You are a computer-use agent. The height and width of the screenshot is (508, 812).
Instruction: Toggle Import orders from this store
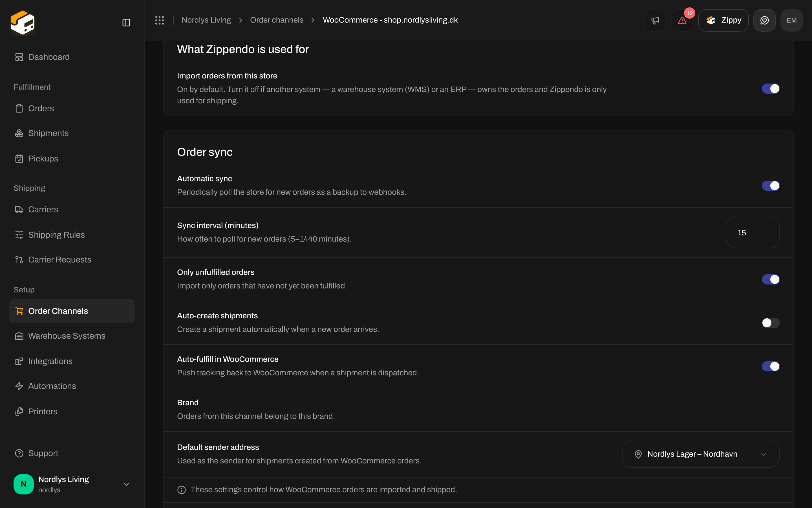(x=770, y=89)
